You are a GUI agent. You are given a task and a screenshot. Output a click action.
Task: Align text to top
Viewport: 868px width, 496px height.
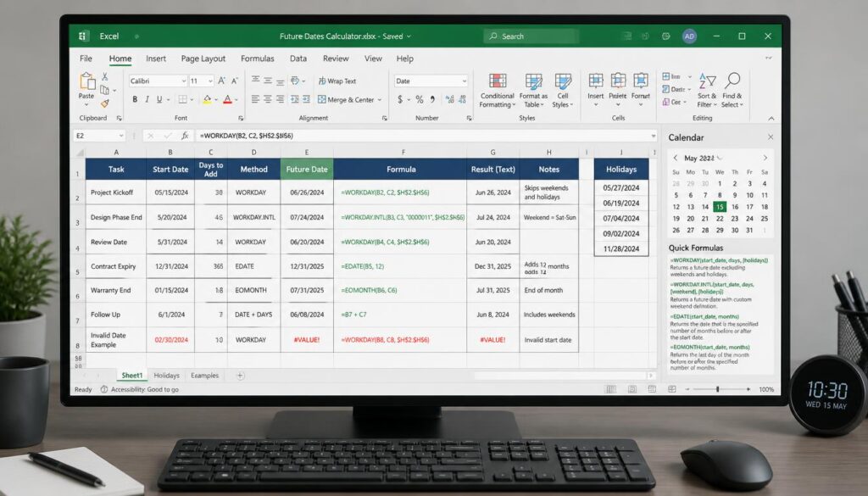255,81
